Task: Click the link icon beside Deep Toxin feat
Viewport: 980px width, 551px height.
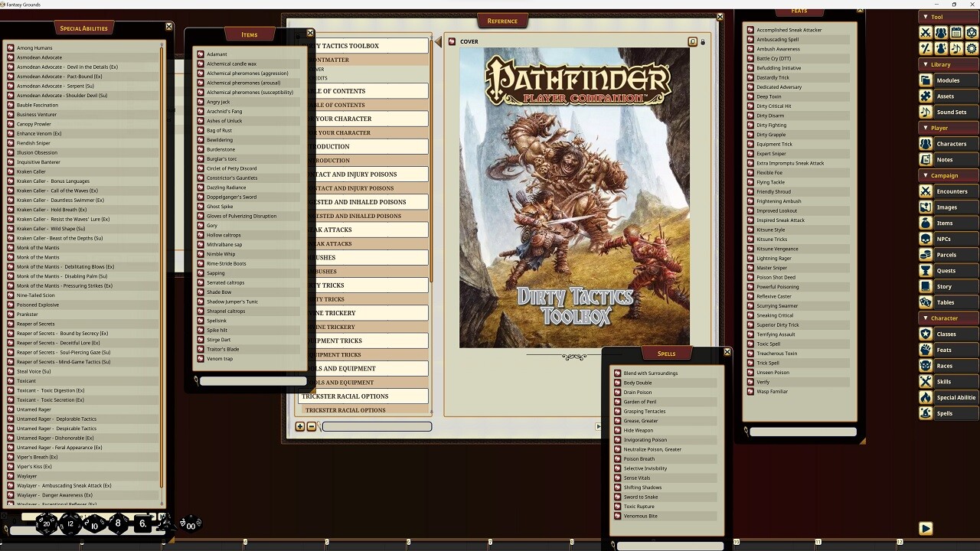Action: point(750,96)
